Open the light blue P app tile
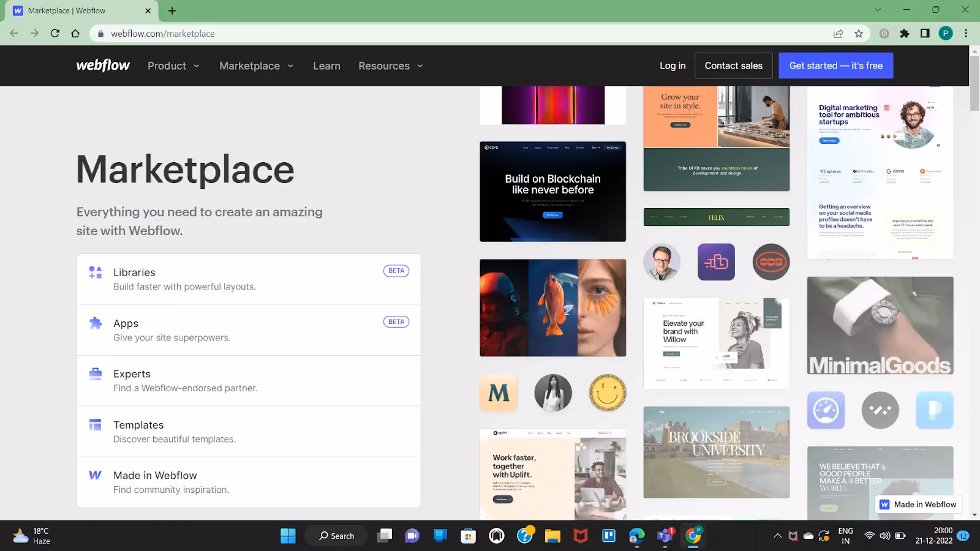The height and width of the screenshot is (551, 980). point(935,410)
